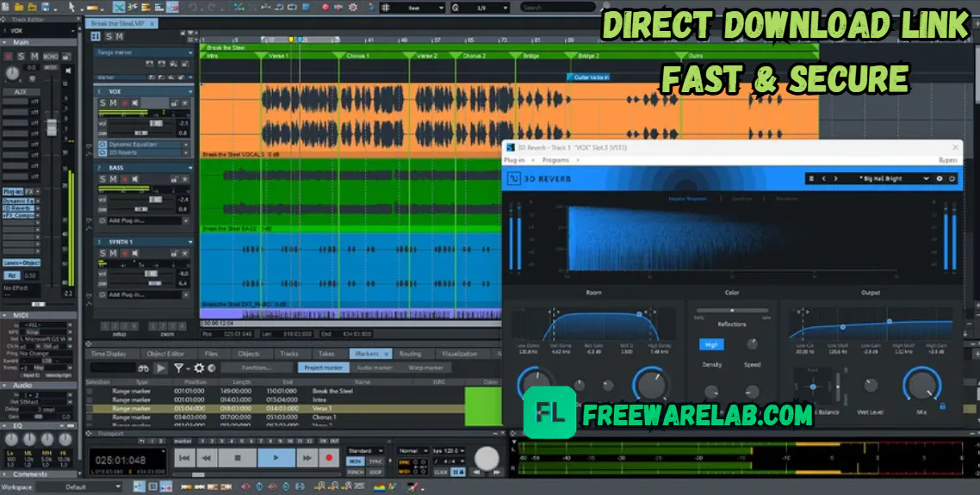Click the Reflections early/late slider
The height and width of the screenshot is (495, 980).
[732, 310]
